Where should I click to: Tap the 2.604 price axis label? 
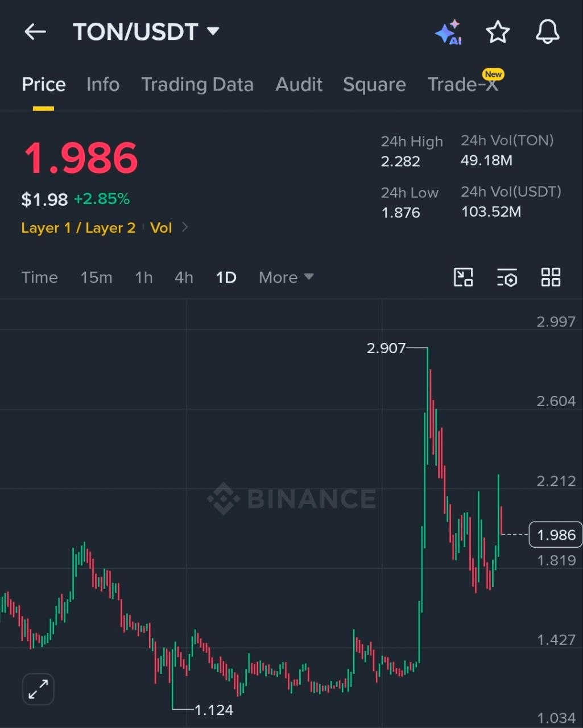click(x=556, y=402)
